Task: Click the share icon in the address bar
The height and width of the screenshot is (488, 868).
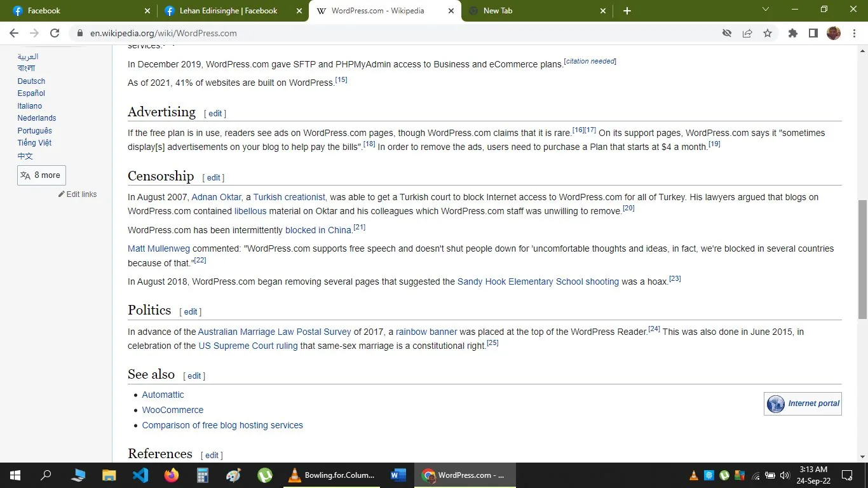Action: pos(747,33)
